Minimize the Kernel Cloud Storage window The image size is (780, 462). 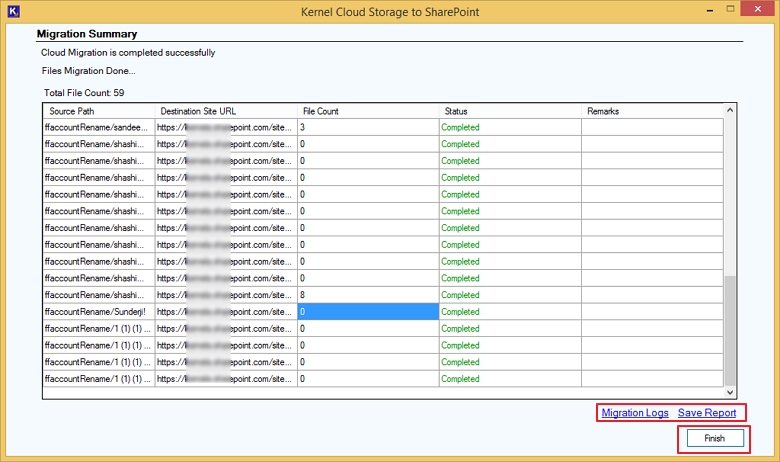coord(710,9)
